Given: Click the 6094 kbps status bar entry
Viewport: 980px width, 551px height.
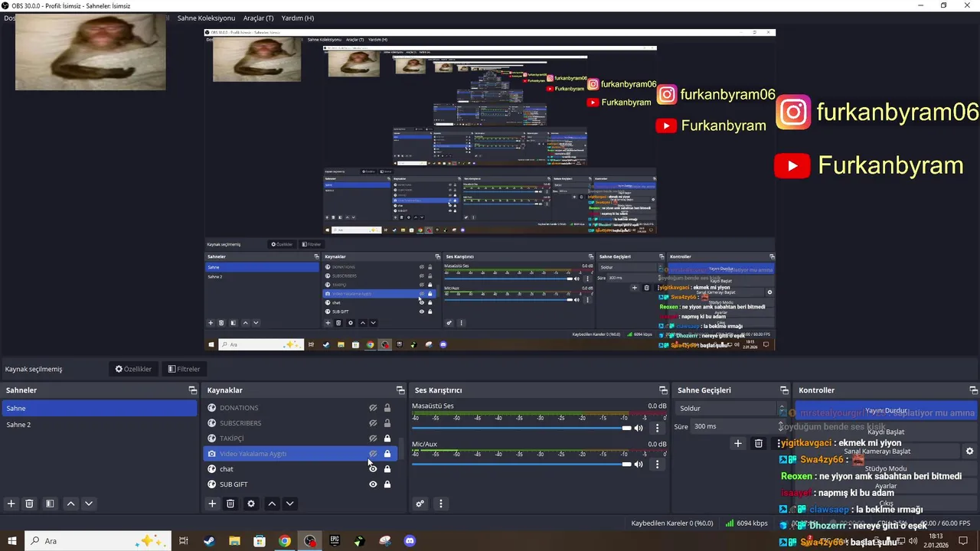Looking at the screenshot, I should point(746,523).
